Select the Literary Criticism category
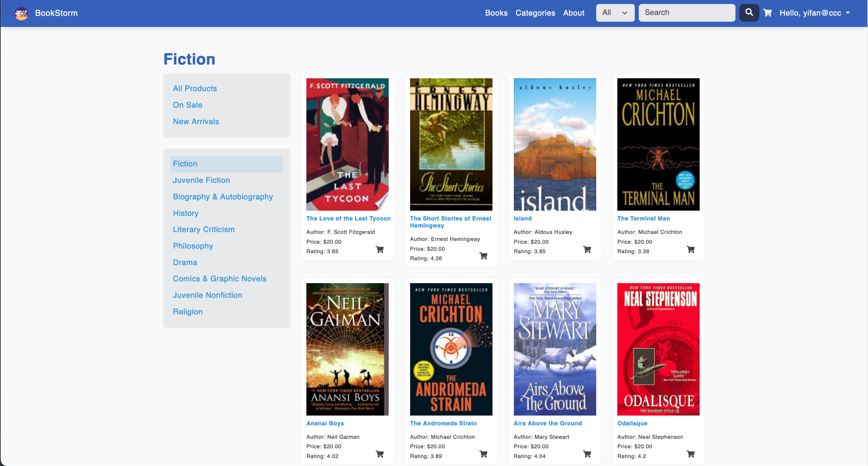Image resolution: width=868 pixels, height=466 pixels. click(x=204, y=229)
